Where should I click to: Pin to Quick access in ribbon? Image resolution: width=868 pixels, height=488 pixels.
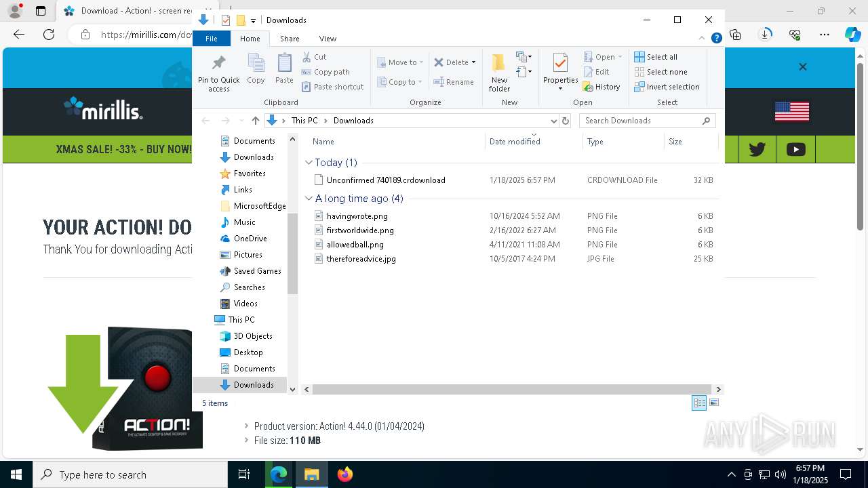coord(218,73)
